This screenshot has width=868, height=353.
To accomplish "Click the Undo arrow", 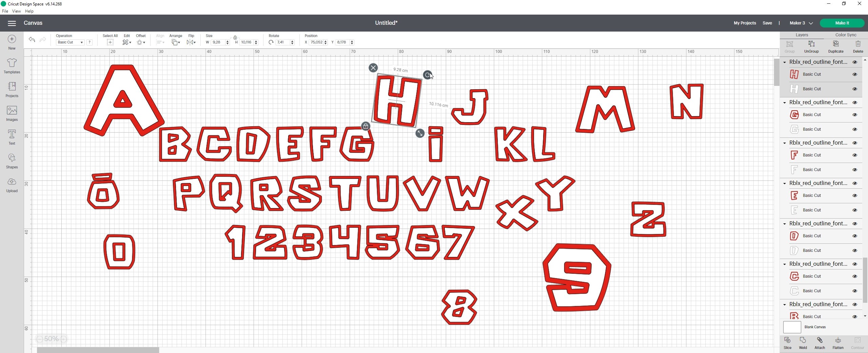I will [32, 40].
